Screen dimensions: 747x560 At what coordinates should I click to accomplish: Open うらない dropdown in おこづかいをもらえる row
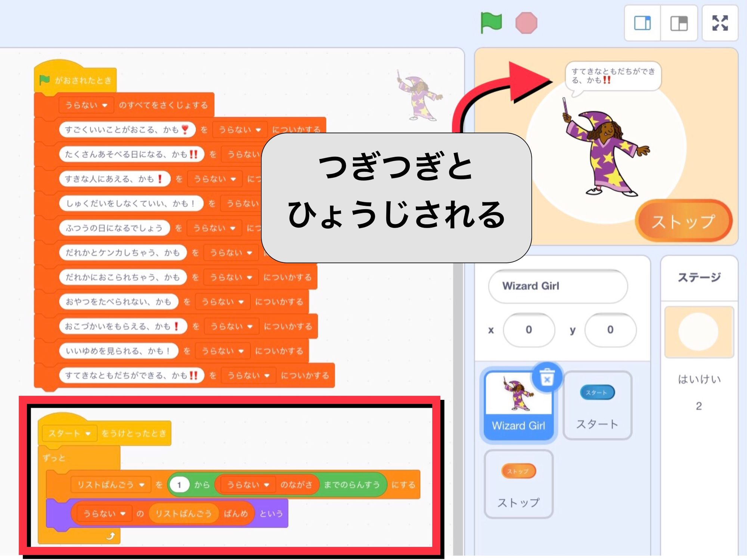click(232, 326)
